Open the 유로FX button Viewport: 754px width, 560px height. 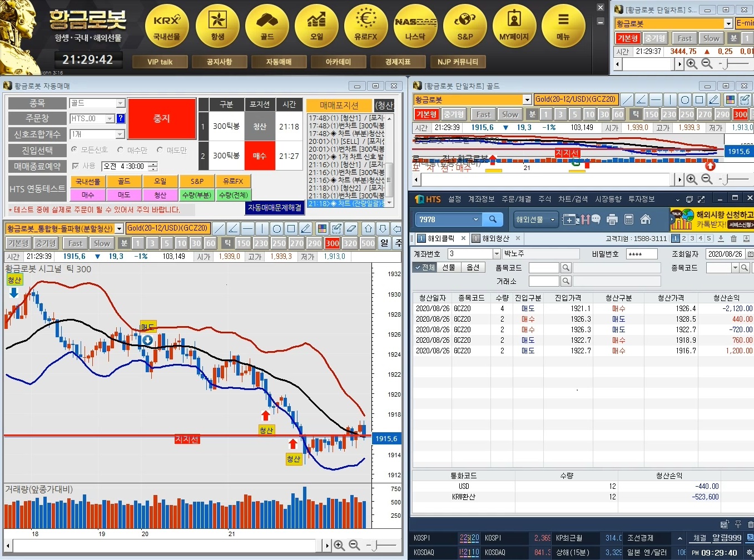366,26
